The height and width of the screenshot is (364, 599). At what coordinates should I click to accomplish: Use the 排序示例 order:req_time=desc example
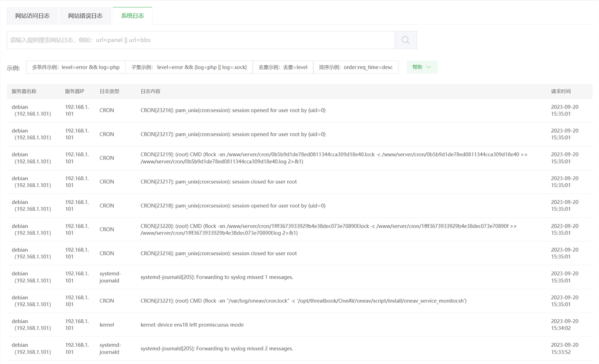pyautogui.click(x=356, y=67)
